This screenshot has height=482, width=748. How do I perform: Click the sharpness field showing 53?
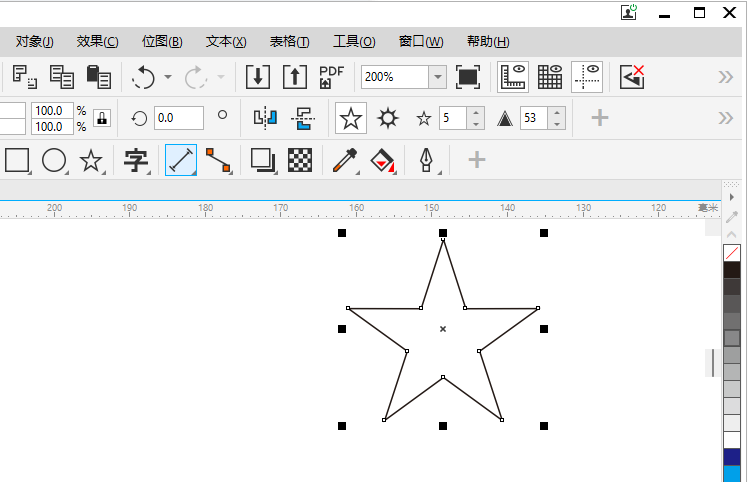[534, 118]
